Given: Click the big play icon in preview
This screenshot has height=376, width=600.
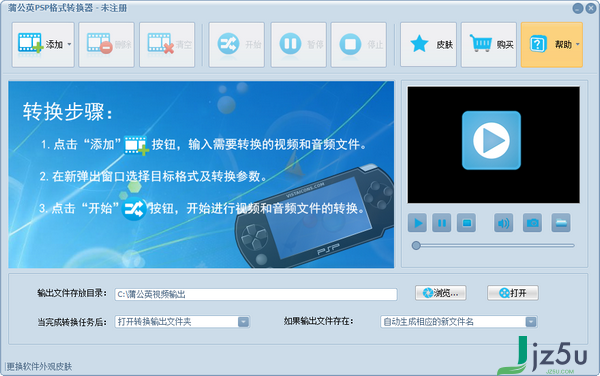Looking at the screenshot, I should (x=491, y=140).
